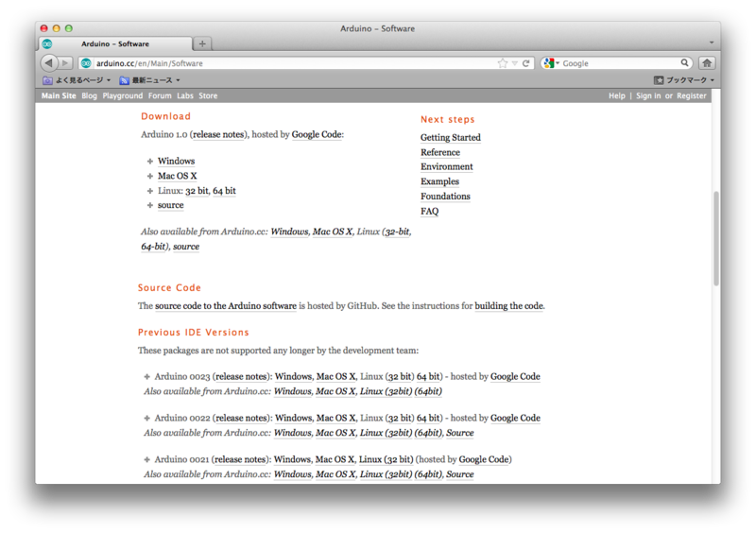Click Source link in Arduino 0022 row
Screen dimensions: 756x533
click(x=460, y=433)
